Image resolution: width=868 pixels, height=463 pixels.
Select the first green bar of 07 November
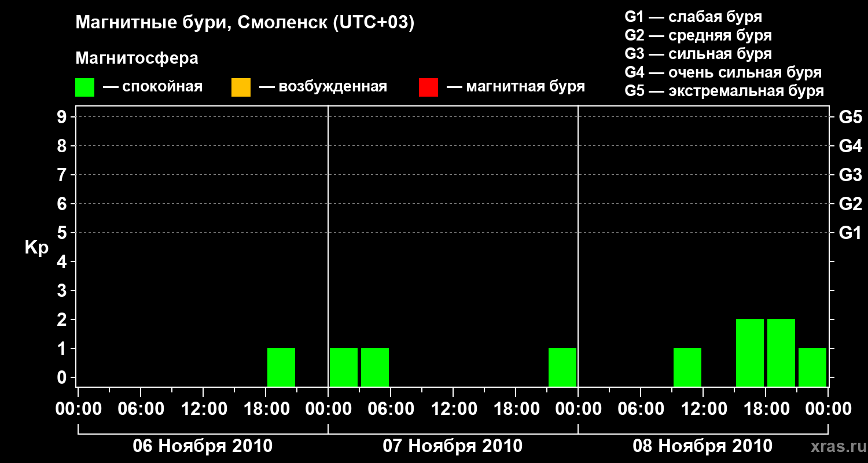tap(344, 367)
